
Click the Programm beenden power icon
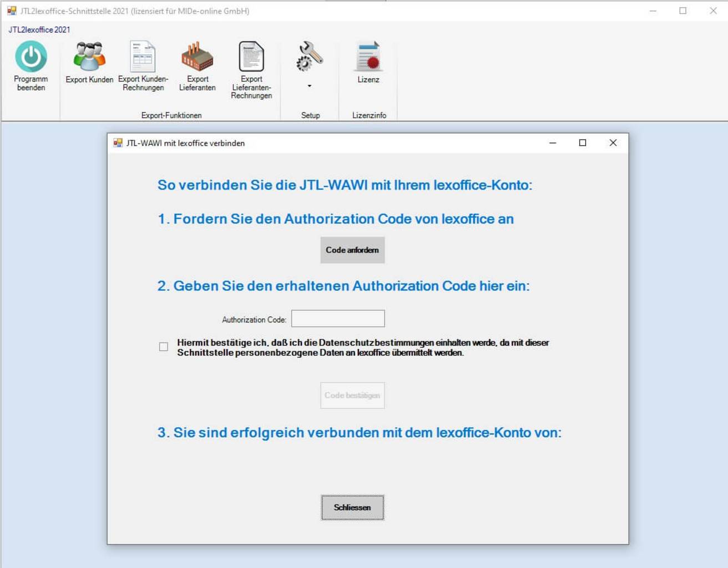[31, 57]
